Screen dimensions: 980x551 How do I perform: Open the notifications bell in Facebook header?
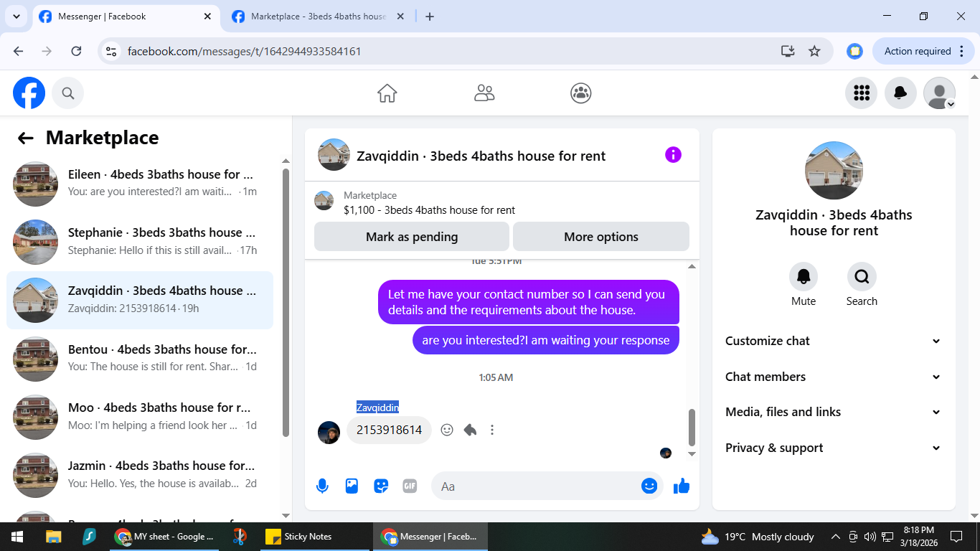900,93
